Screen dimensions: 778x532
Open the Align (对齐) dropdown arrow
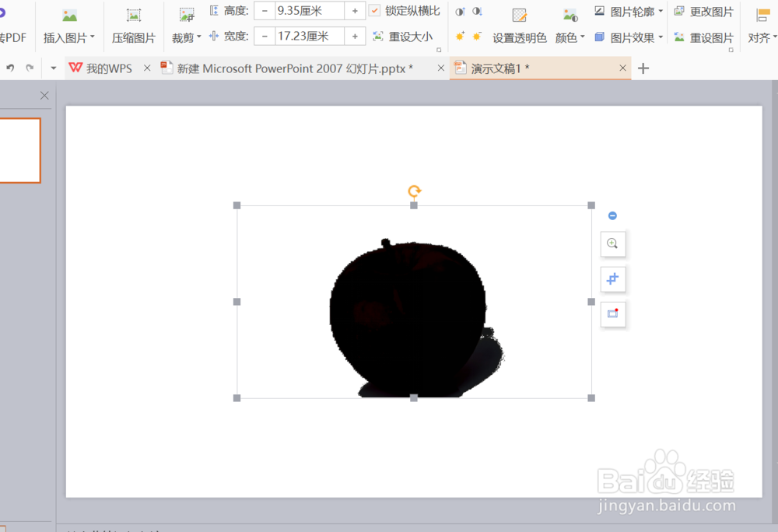[x=775, y=37]
